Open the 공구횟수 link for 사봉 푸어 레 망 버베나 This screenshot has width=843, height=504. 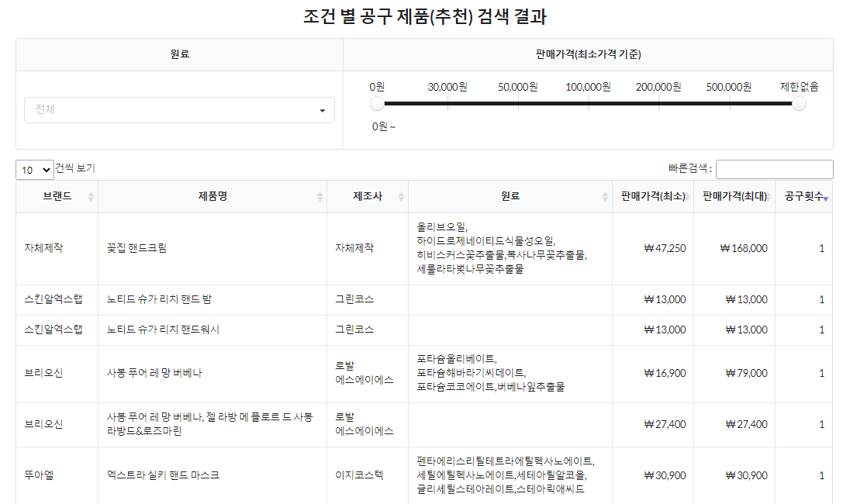(821, 373)
